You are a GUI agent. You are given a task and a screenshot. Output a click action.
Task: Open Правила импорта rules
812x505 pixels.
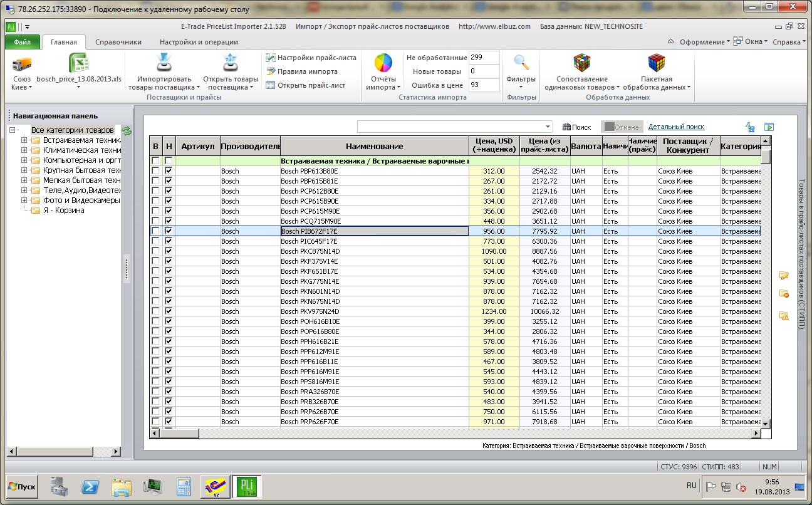point(302,71)
